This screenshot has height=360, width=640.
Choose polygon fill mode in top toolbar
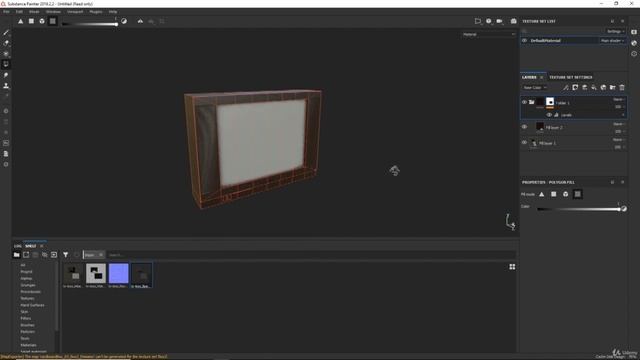tap(31, 21)
